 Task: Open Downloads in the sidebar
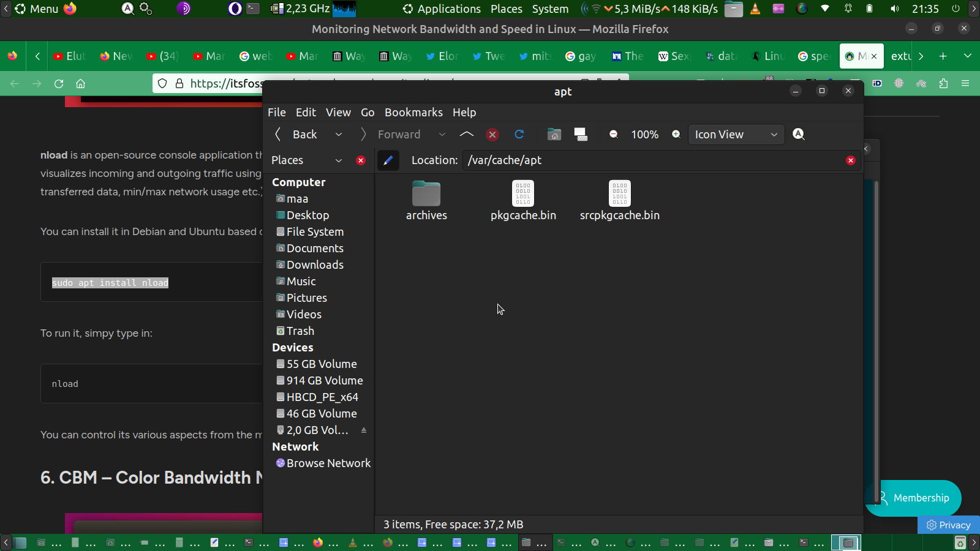pos(310,265)
